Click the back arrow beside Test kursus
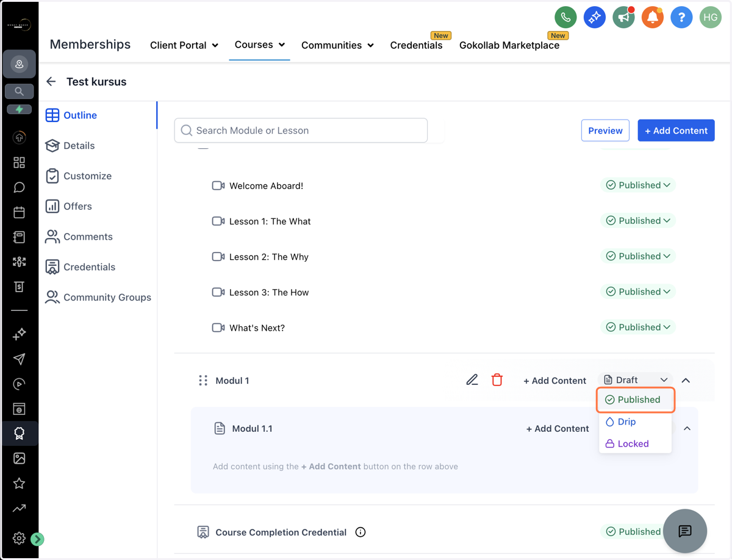Viewport: 732px width, 560px height. click(x=51, y=82)
